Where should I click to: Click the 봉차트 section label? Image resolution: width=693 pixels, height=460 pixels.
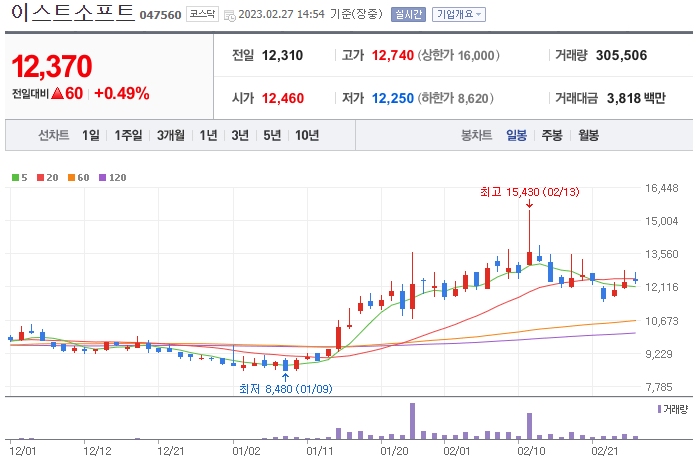coord(476,135)
